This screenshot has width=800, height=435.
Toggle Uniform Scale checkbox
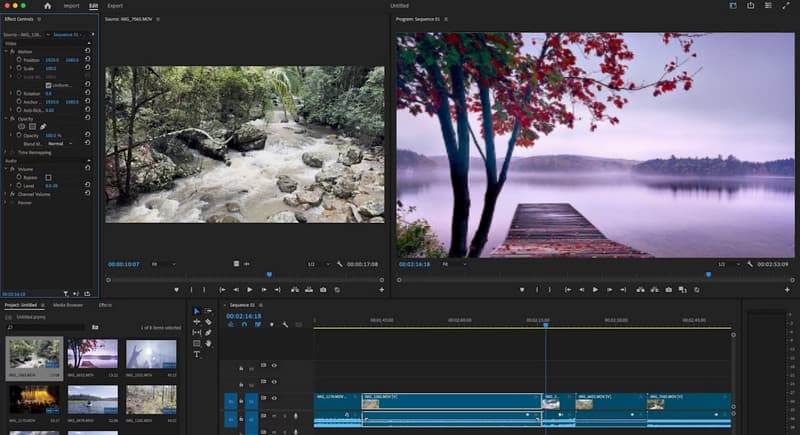(48, 85)
